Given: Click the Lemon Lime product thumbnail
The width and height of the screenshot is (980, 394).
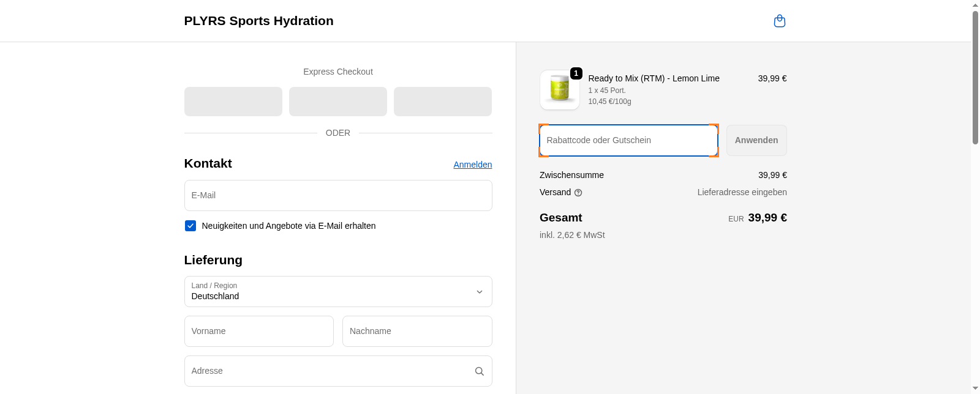Looking at the screenshot, I should pos(559,90).
